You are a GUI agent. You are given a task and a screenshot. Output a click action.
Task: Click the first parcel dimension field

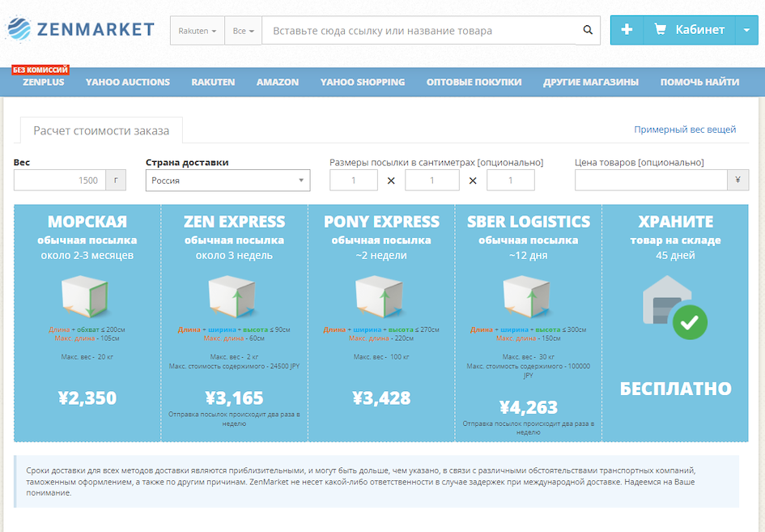(354, 180)
